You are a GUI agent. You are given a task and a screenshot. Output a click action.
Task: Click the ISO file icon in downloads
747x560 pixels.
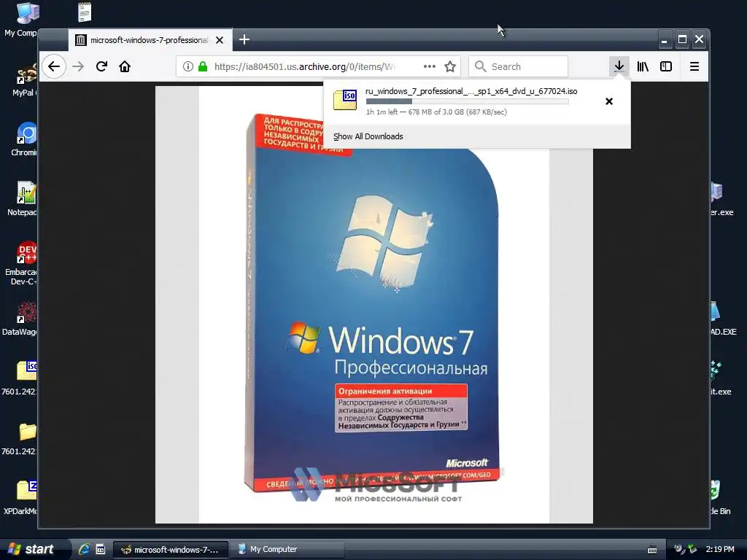pyautogui.click(x=345, y=99)
